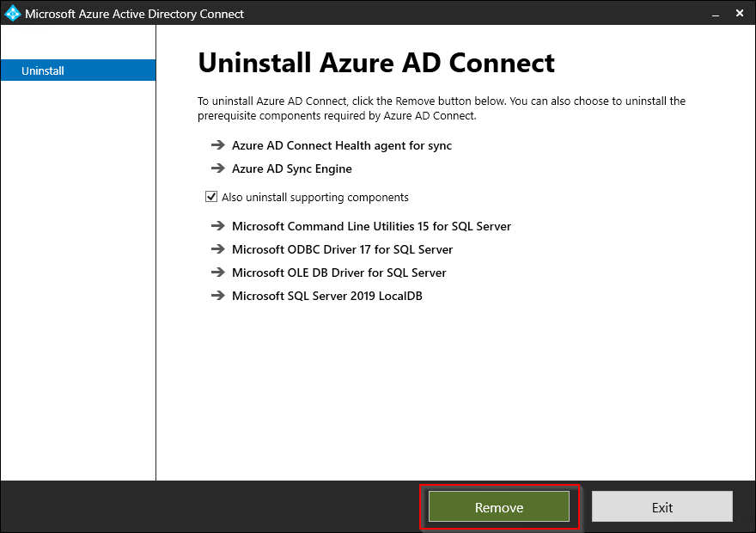Click arrow beside Microsoft Command Line Utilities 15

point(218,226)
